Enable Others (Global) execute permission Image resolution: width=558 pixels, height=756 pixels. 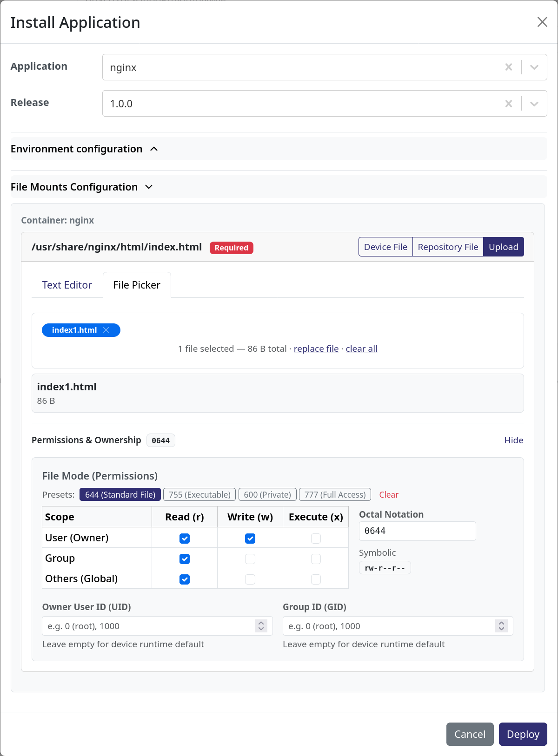click(316, 579)
